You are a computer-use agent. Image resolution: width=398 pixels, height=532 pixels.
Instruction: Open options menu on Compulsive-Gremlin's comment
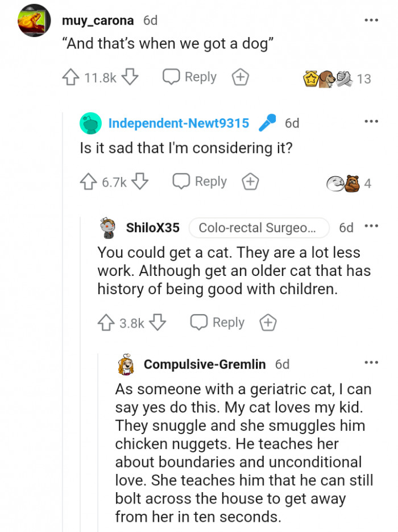tap(371, 362)
